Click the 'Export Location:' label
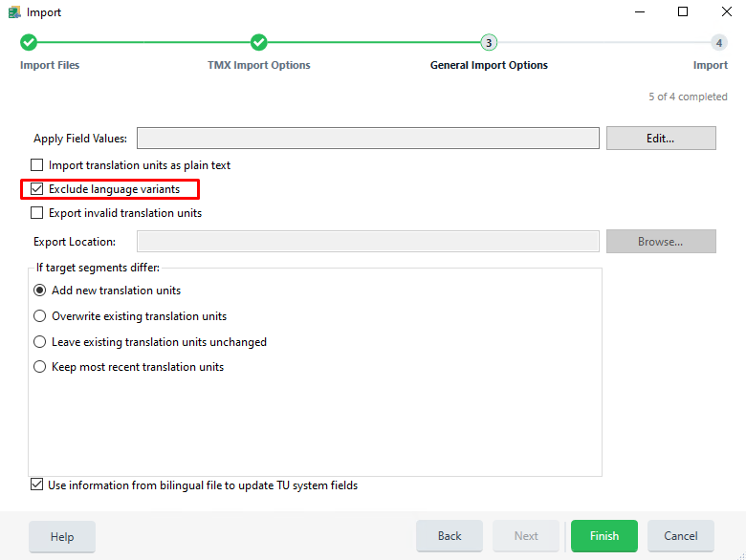 (75, 242)
